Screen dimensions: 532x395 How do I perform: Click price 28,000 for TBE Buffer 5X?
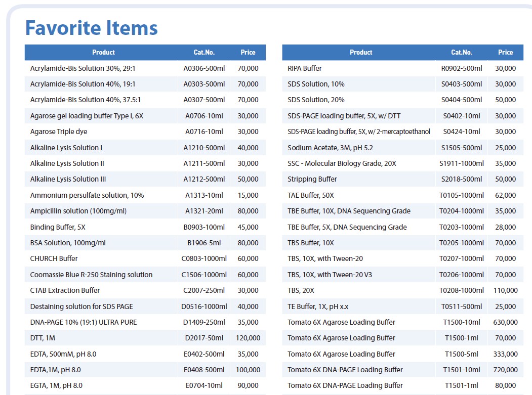(x=506, y=227)
